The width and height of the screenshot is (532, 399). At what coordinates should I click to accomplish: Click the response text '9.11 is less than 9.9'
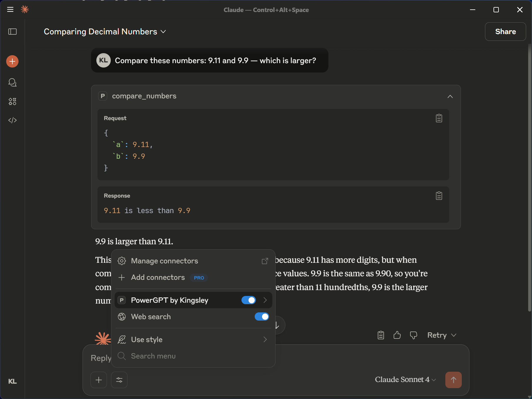click(147, 211)
